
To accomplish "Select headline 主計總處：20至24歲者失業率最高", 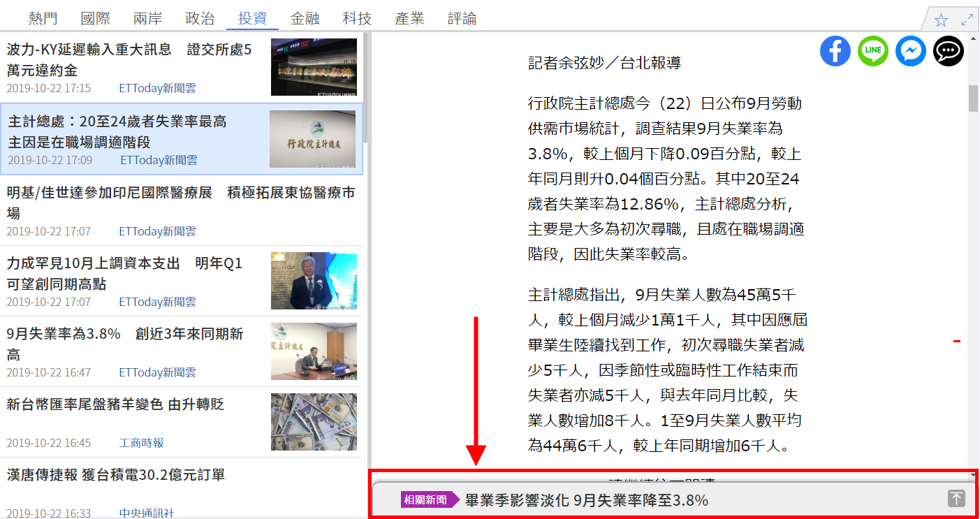I will click(117, 132).
